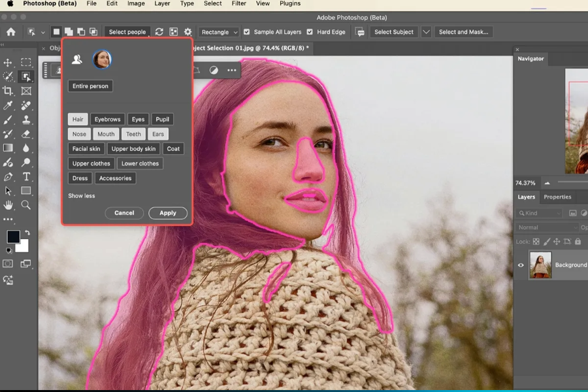This screenshot has height=392, width=588.
Task: Select the Spot Healing Brush tool
Action: coord(26,105)
